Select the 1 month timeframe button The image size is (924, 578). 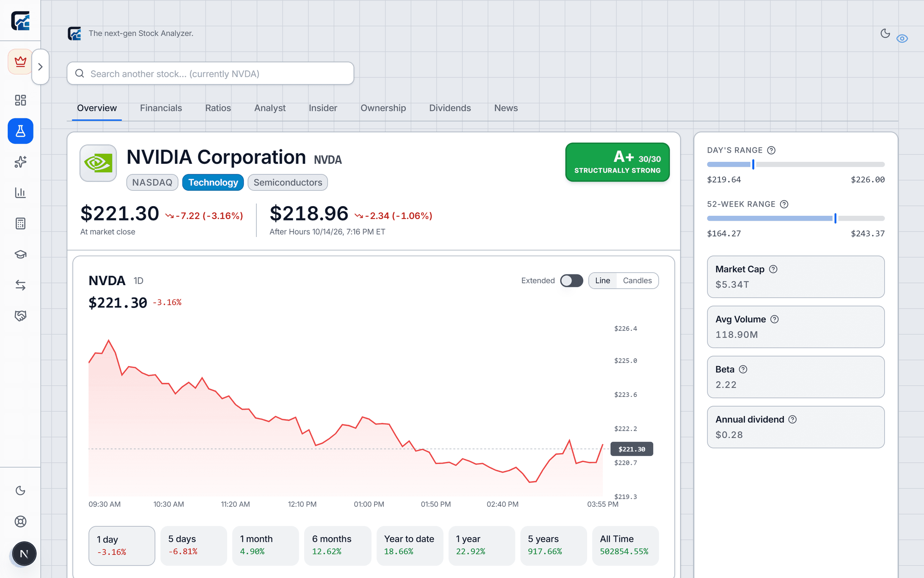[266, 546]
